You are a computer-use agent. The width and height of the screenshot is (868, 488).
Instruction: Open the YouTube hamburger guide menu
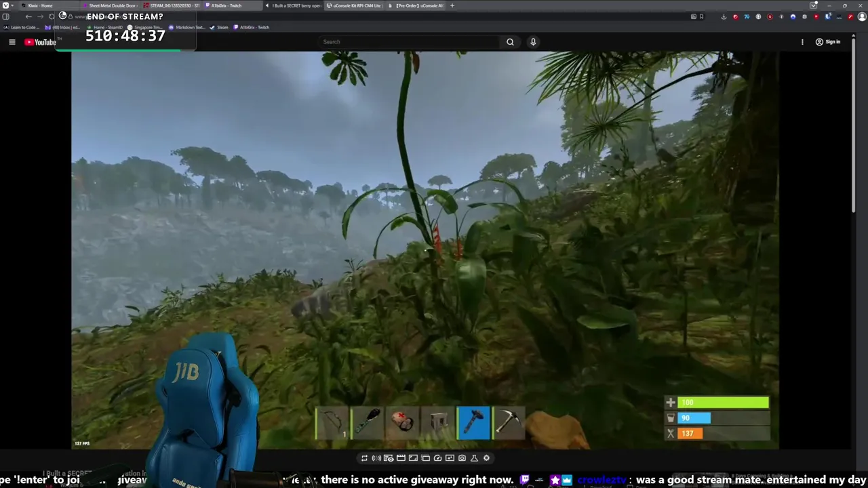click(12, 42)
